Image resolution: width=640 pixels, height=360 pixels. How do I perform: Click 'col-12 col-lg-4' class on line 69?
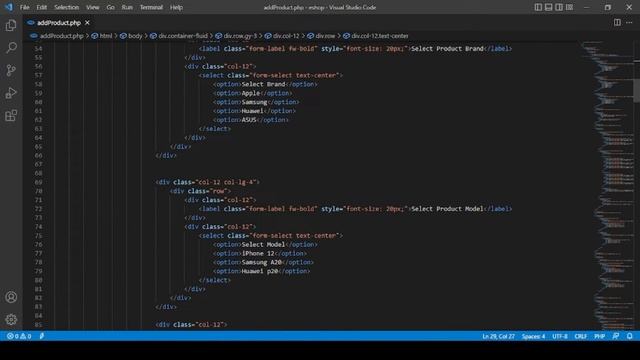point(226,182)
